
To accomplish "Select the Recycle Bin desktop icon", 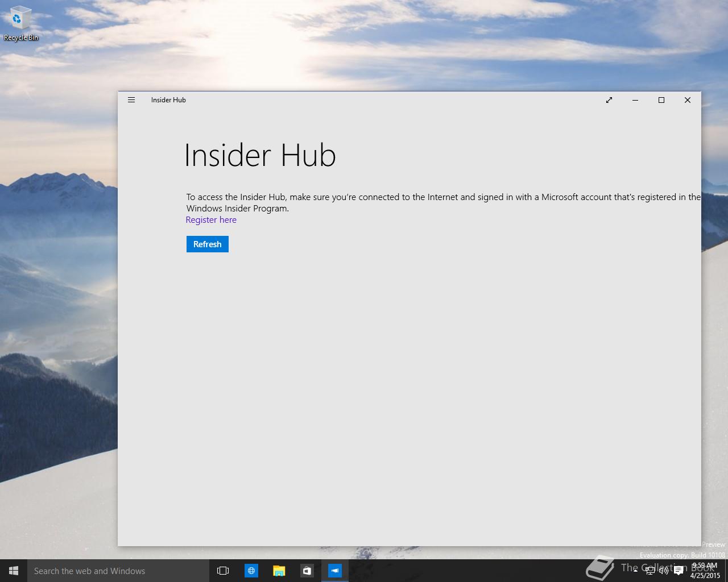I will [21, 24].
